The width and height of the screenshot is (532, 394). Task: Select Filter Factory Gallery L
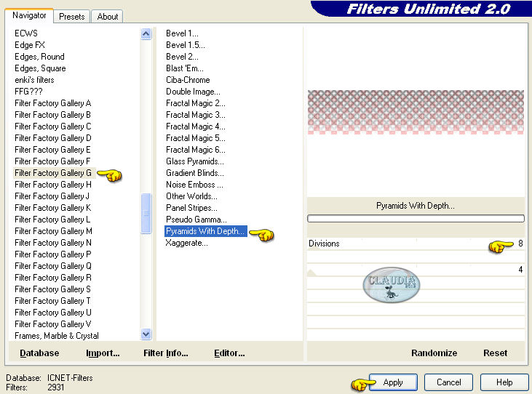(52, 220)
